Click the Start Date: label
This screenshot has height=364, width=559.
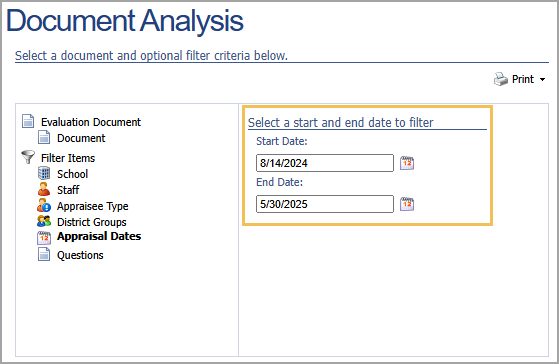282,142
